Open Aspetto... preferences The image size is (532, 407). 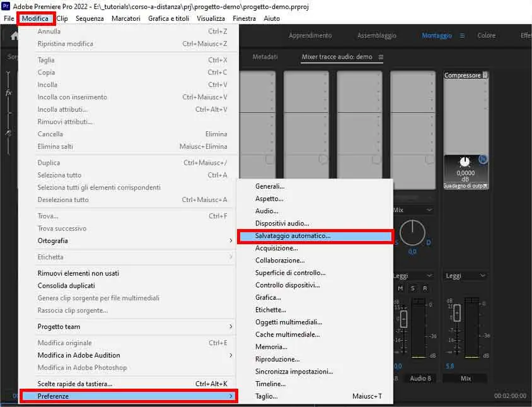[x=315, y=199]
